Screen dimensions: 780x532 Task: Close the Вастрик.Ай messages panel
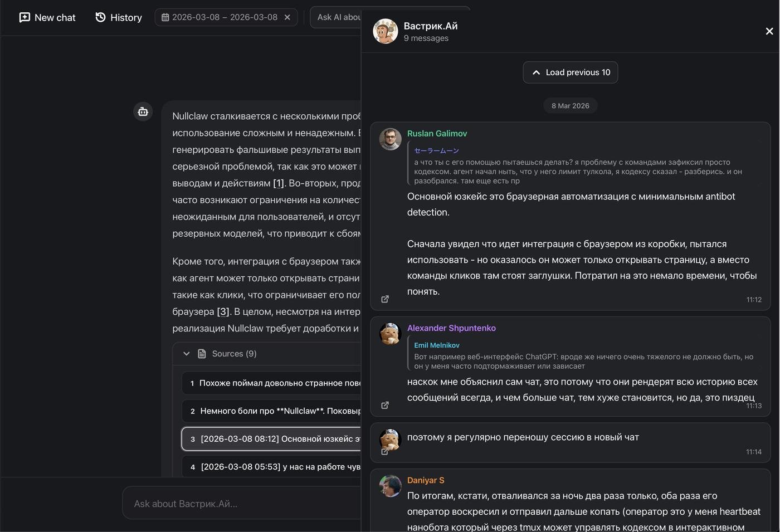point(769,31)
